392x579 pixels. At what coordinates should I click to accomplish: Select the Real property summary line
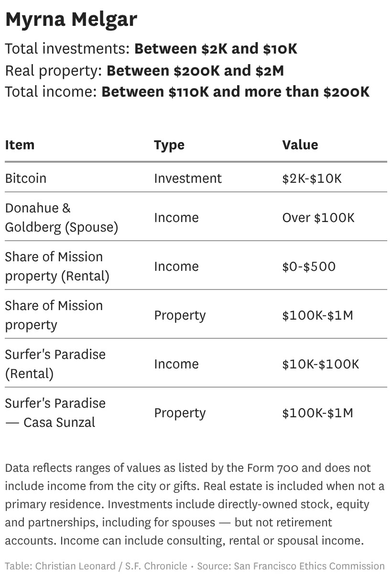pyautogui.click(x=144, y=70)
